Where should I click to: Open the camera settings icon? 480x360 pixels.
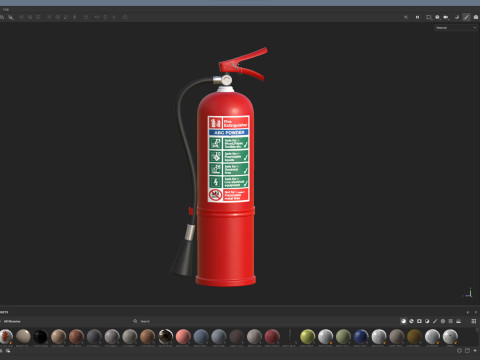[446, 17]
